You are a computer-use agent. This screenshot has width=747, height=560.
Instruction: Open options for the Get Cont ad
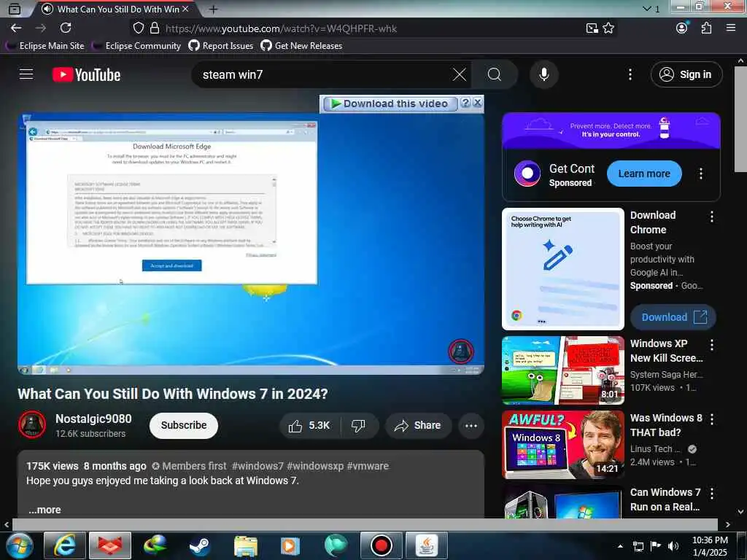click(x=701, y=174)
